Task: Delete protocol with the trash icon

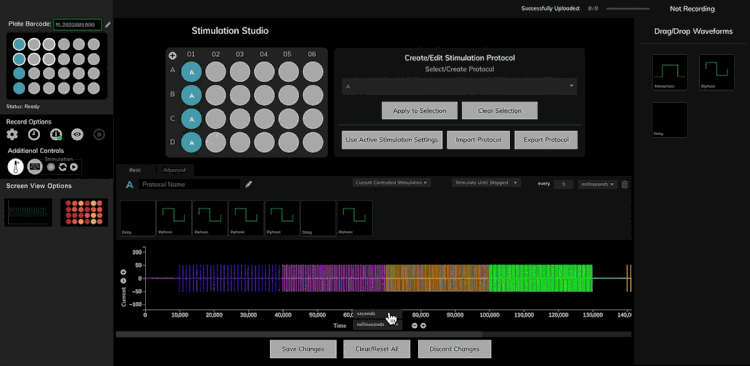Action: pyautogui.click(x=625, y=184)
